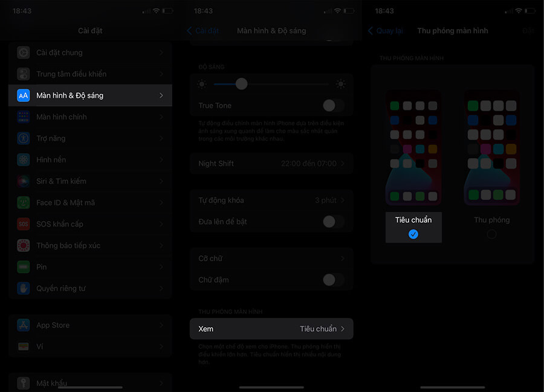The height and width of the screenshot is (392, 544).
Task: Tap the Face ID & Mật mã icon
Action: [x=24, y=203]
